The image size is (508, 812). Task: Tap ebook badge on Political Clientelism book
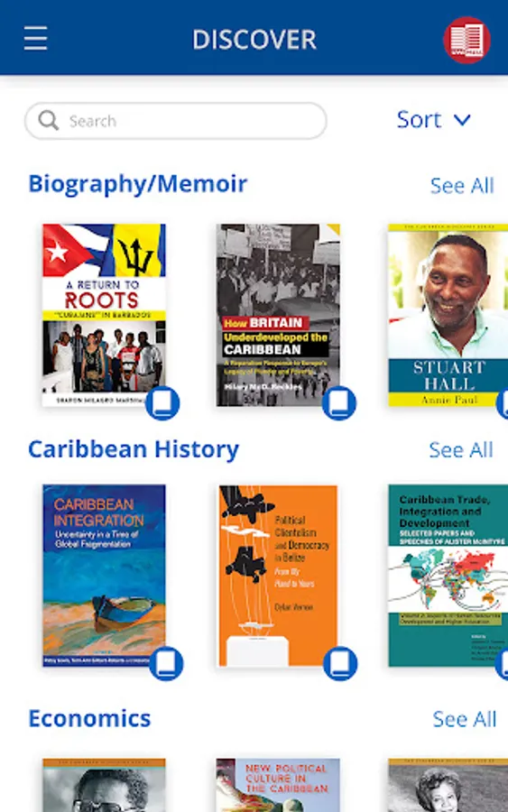click(x=340, y=663)
